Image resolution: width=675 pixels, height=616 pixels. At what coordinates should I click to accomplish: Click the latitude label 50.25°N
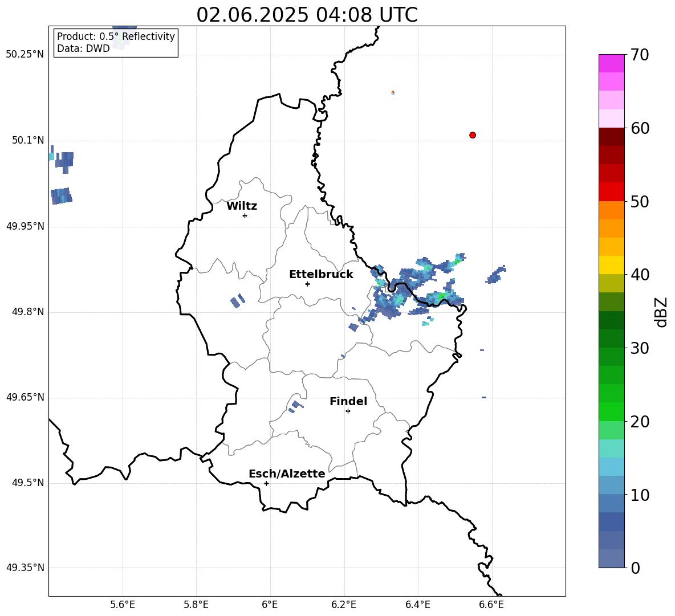[25, 55]
